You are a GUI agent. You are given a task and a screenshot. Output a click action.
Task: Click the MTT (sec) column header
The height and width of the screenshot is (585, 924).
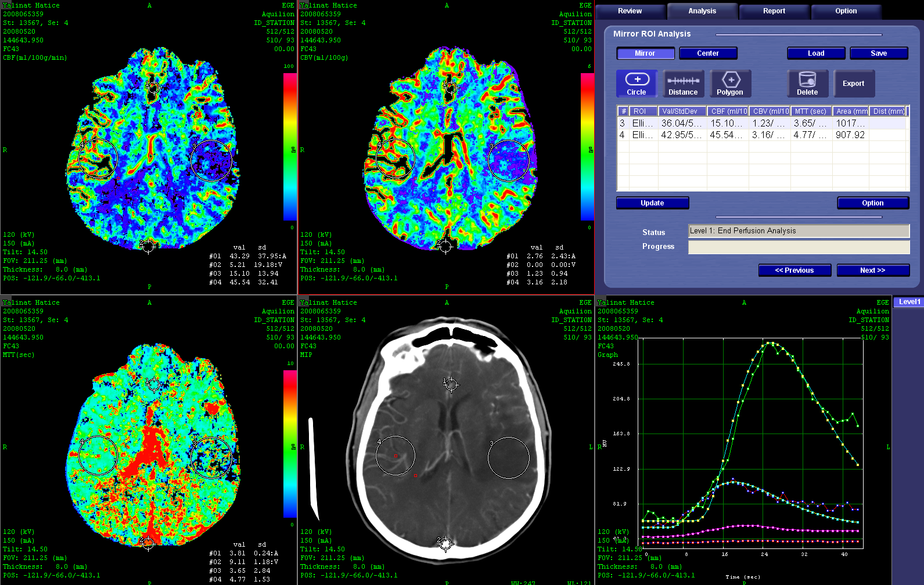click(811, 111)
